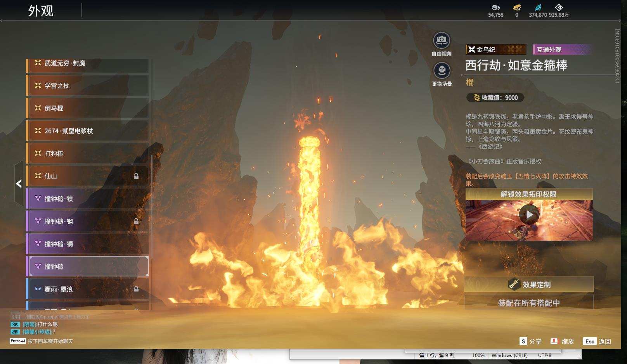This screenshot has height=364, width=627.
Task: Click 第 1 行, 第 9 列 in Notepad status bar
Action: pyautogui.click(x=436, y=355)
